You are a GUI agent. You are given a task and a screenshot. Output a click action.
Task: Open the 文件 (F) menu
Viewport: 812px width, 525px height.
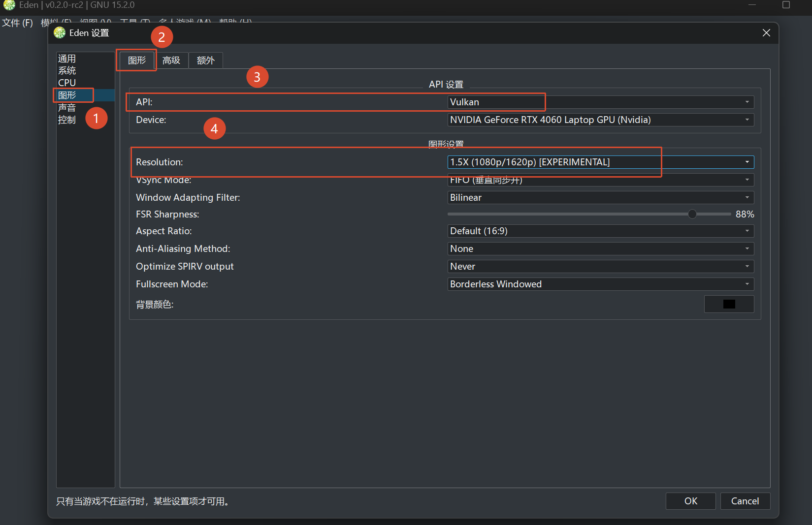(17, 23)
